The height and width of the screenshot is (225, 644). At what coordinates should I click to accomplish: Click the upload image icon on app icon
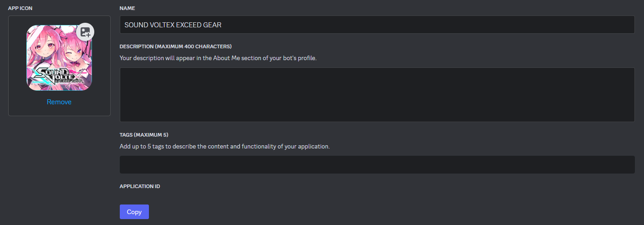tap(86, 32)
